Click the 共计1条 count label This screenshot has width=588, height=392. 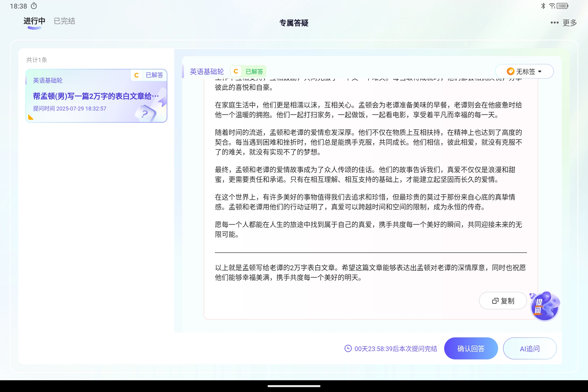pos(37,60)
